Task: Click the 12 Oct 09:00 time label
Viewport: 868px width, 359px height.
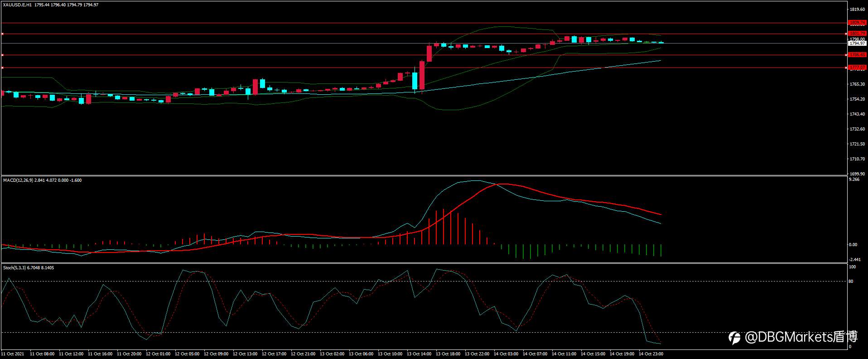Action: pos(216,354)
